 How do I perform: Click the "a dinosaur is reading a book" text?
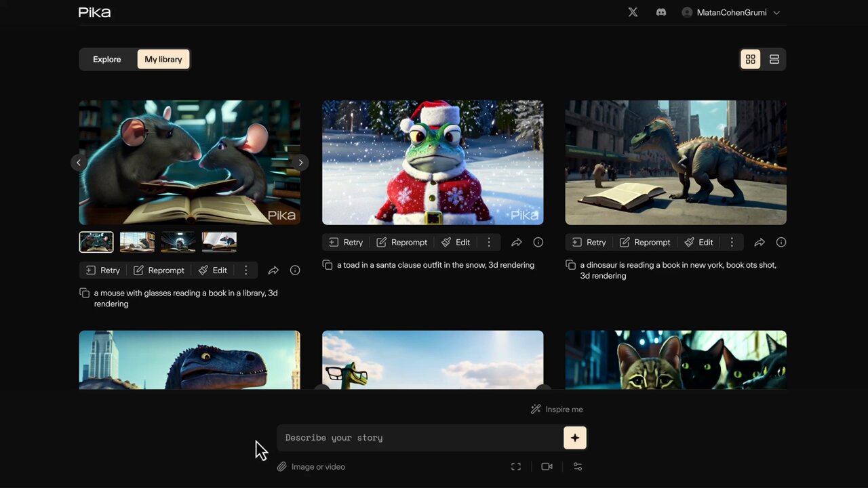678,270
